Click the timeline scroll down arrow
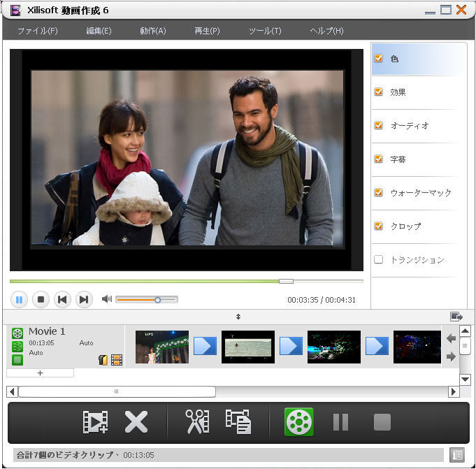The width and height of the screenshot is (476, 469). [x=465, y=380]
